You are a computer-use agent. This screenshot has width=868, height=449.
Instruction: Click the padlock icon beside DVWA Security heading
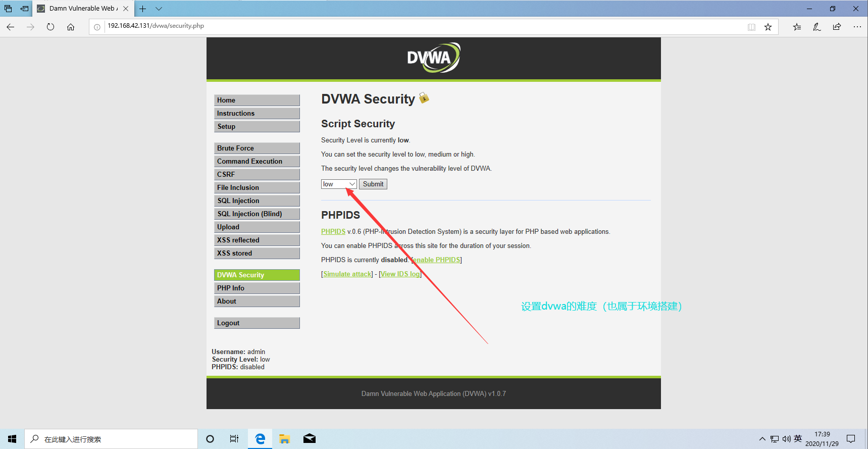click(x=424, y=97)
